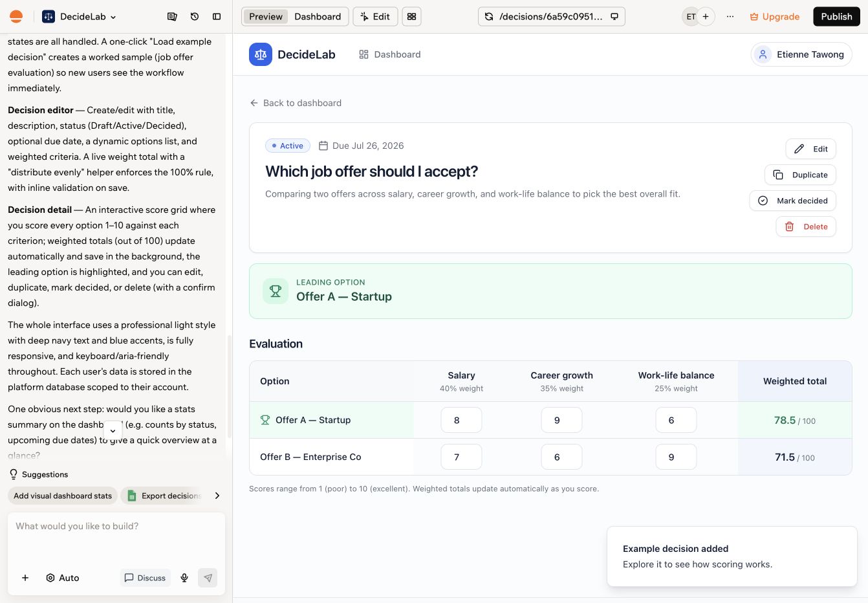Switch to the Dashboard tab in top toolbar
868x603 pixels.
point(318,17)
